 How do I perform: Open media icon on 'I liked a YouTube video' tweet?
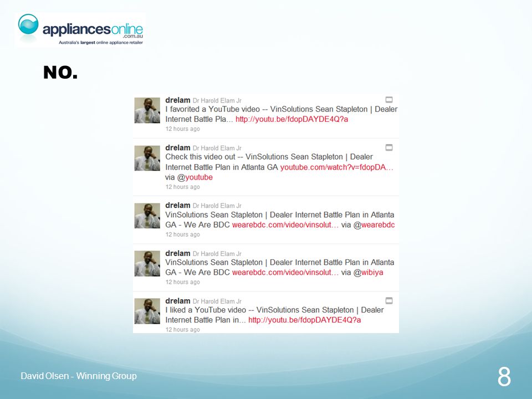(389, 300)
